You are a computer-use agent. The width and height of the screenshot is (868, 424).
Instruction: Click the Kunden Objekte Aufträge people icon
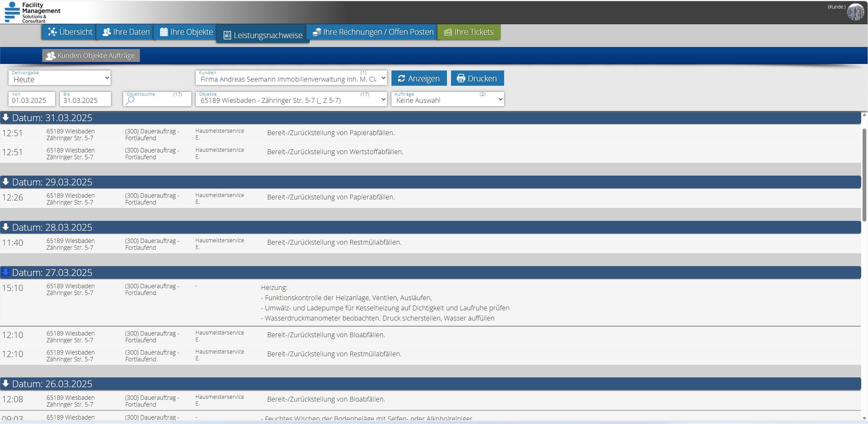(51, 55)
